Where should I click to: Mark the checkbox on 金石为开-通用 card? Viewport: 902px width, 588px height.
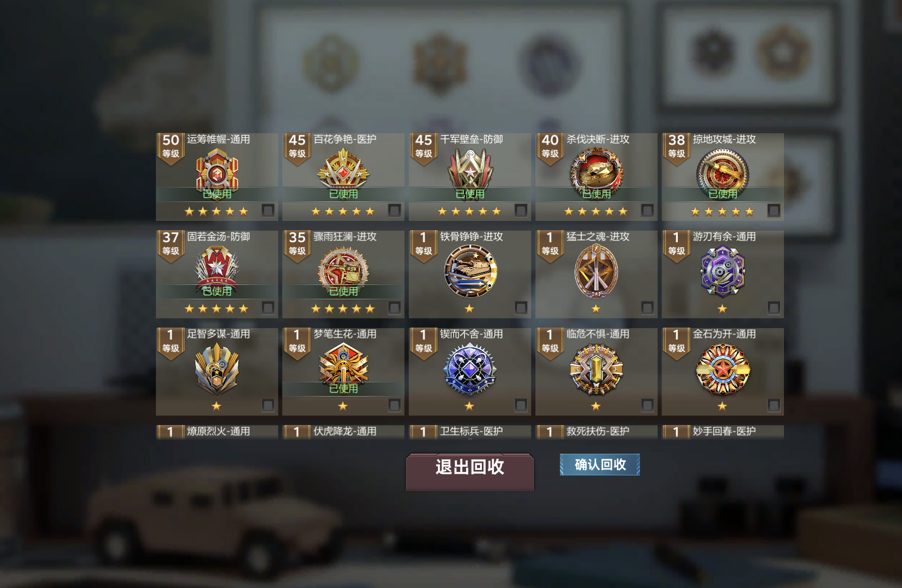tap(774, 405)
